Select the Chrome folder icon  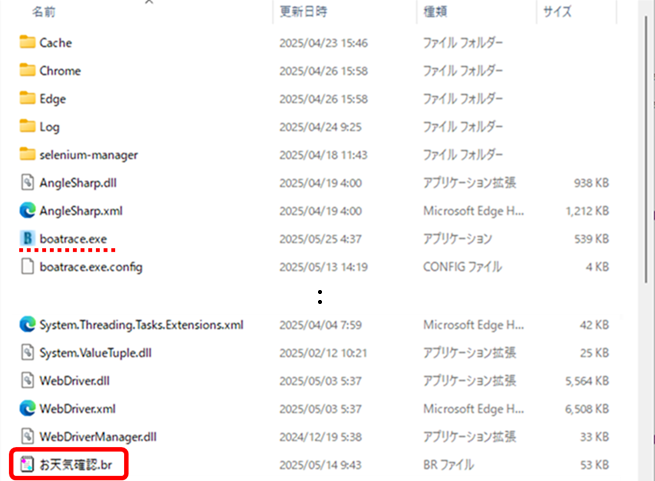[27, 71]
